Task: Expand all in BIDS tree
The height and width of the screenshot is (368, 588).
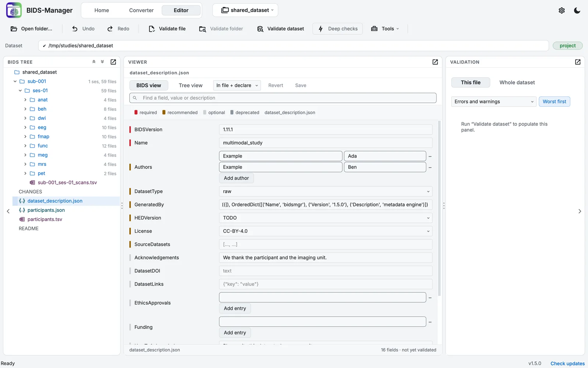Action: click(x=103, y=62)
